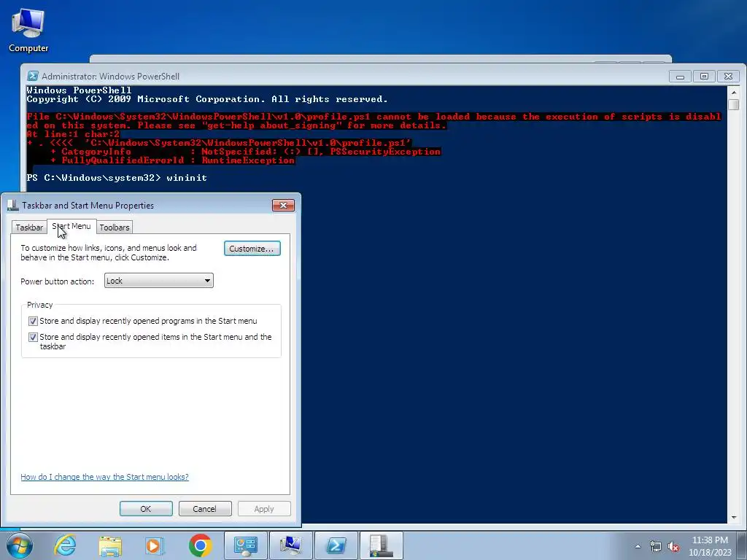Switch to the Taskbar tab
747x560 pixels.
click(x=29, y=227)
